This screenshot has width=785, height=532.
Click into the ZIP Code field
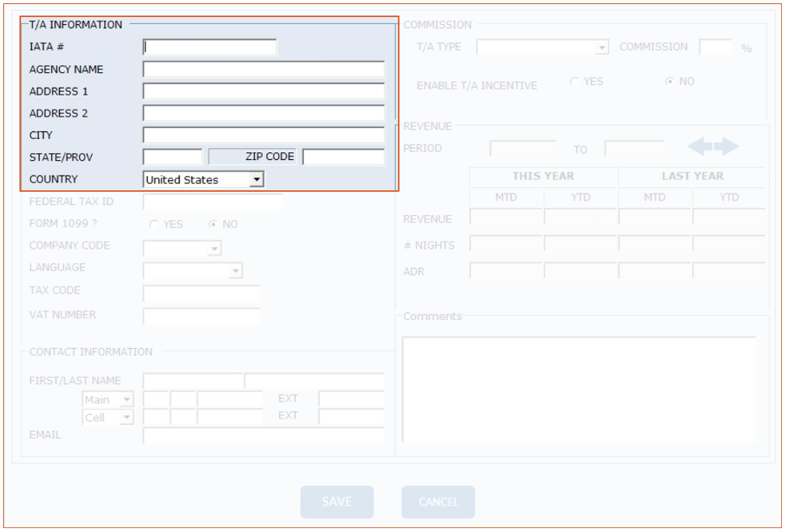[343, 157]
